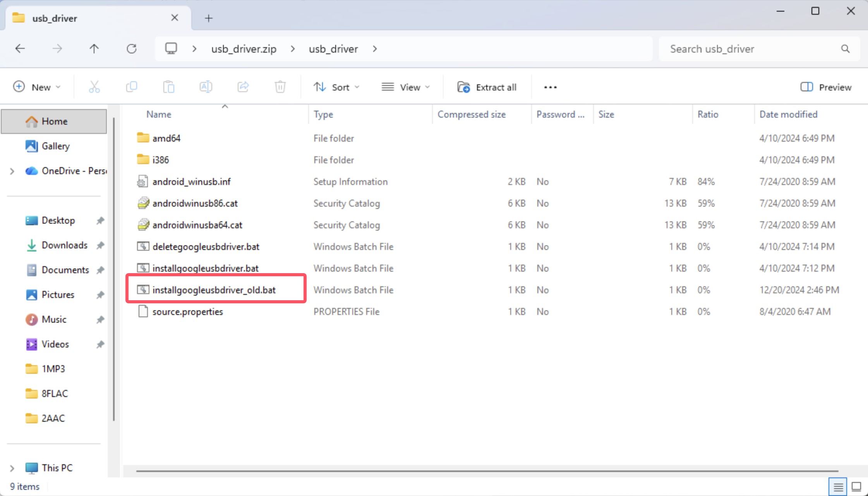The height and width of the screenshot is (496, 868).
Task: Switch to details view icon in status bar
Action: (838, 486)
